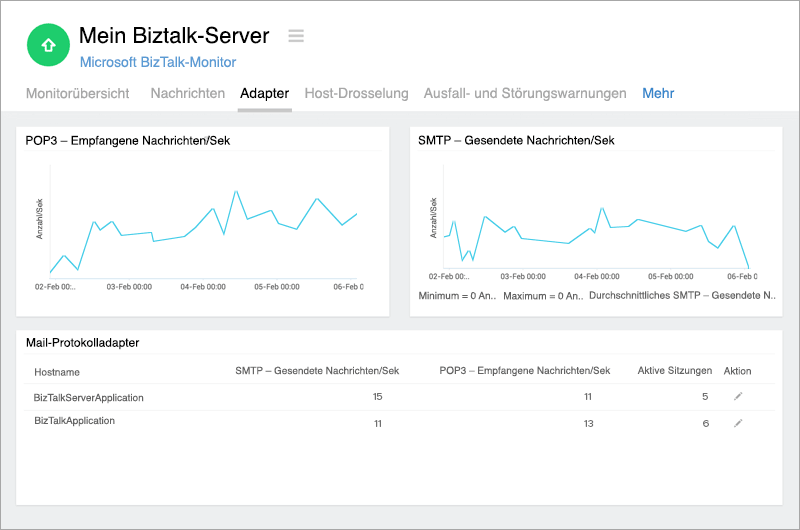Click the 03-Feb 00:00 label on SMTP chart
This screenshot has width=800, height=530.
[x=523, y=276]
